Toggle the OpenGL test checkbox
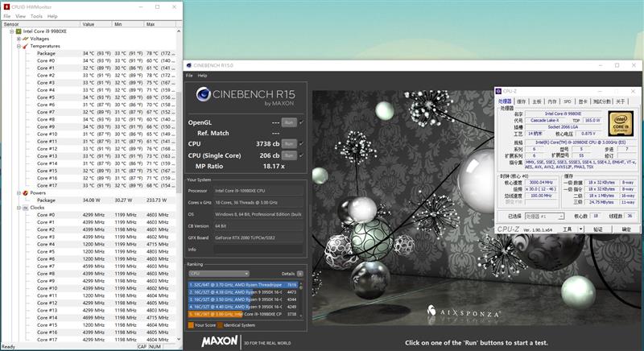The height and width of the screenshot is (351, 644). (301, 122)
